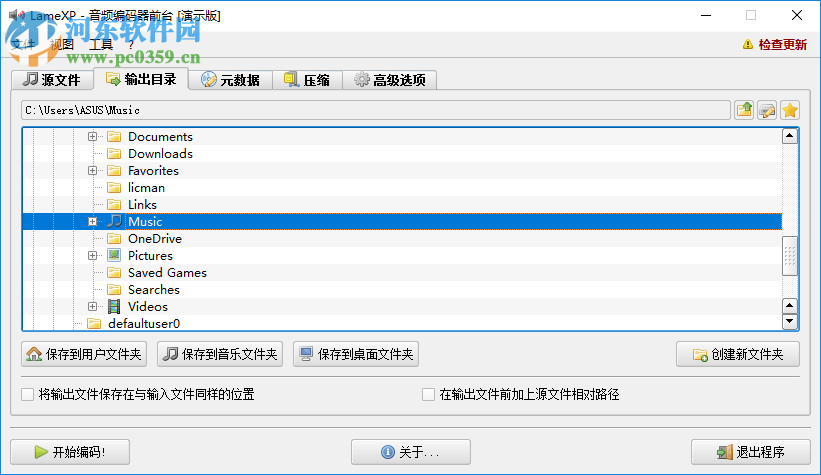Expand the Music tree node
The image size is (821, 475).
click(x=93, y=222)
